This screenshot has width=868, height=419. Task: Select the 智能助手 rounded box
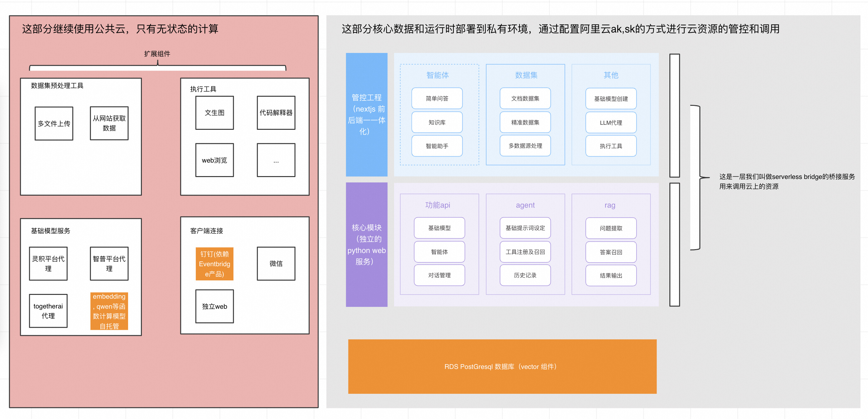click(437, 146)
